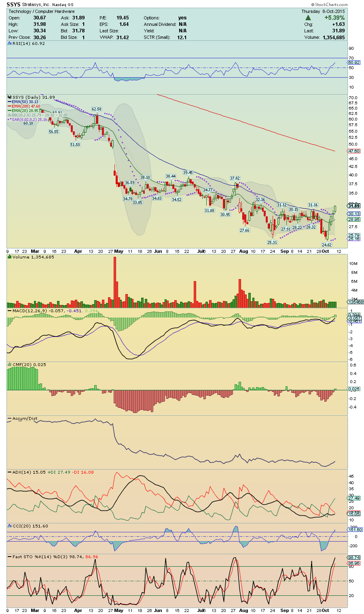Click the SSYS ticker symbol in header
The image size is (364, 614).
tap(13, 5)
